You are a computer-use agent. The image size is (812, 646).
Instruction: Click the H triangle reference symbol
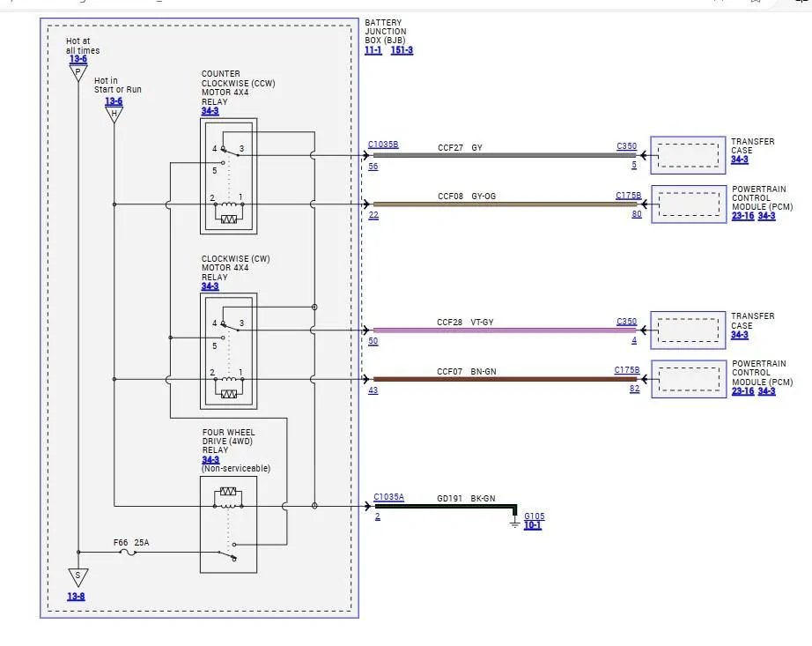tap(114, 115)
